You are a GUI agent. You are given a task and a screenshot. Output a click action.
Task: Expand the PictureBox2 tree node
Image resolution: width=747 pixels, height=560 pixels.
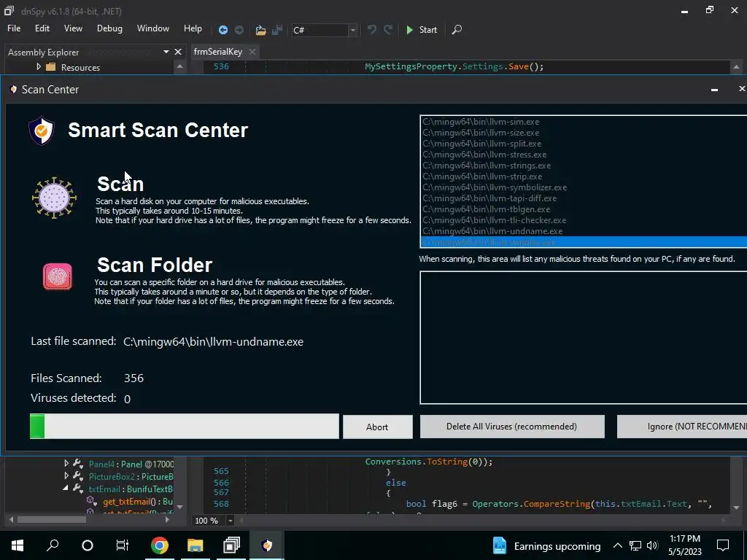click(66, 475)
